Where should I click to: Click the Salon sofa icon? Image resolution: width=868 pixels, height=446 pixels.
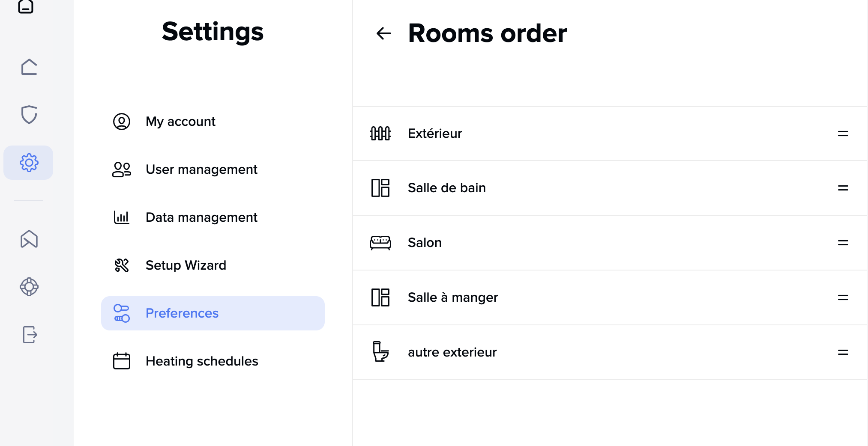point(380,243)
